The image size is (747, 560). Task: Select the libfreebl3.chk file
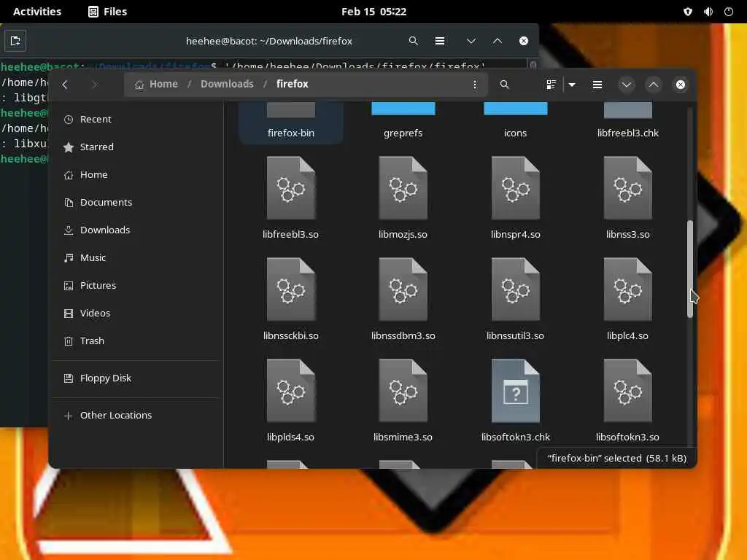(628, 122)
